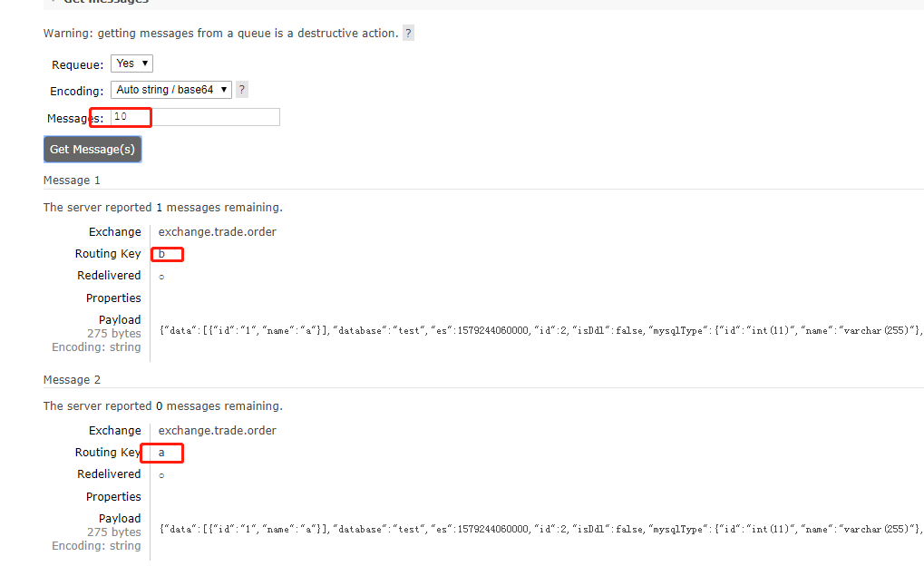
Task: Click the destructive action help icon
Action: (x=408, y=33)
